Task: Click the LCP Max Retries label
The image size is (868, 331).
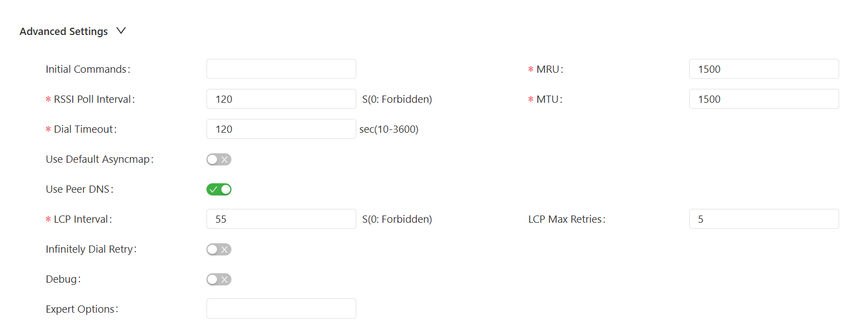Action: pyautogui.click(x=566, y=219)
